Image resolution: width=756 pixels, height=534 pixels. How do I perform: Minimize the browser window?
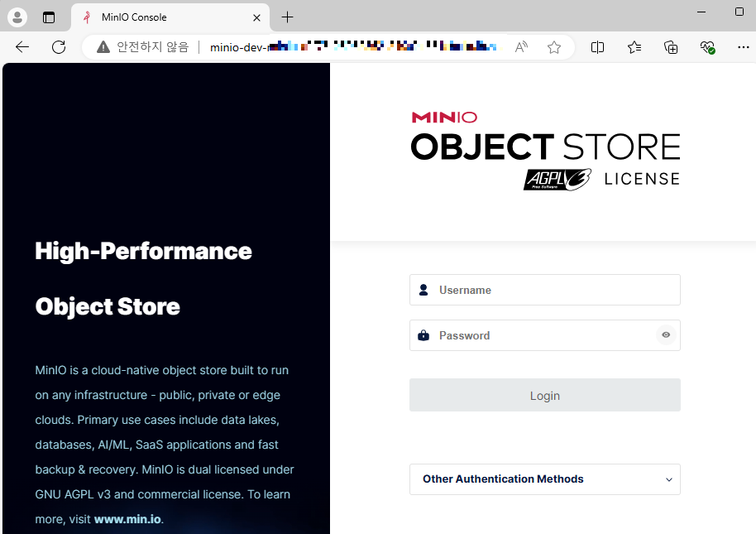[x=701, y=12]
